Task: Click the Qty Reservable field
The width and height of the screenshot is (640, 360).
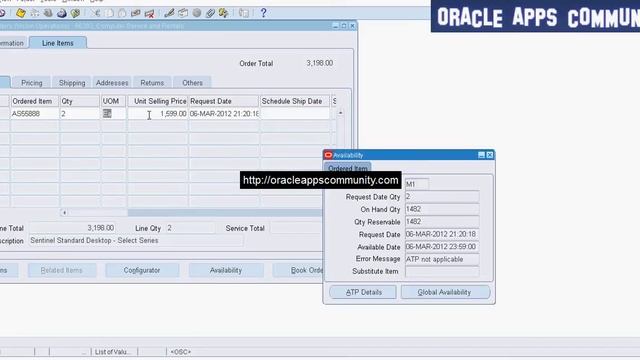Action: (x=442, y=222)
